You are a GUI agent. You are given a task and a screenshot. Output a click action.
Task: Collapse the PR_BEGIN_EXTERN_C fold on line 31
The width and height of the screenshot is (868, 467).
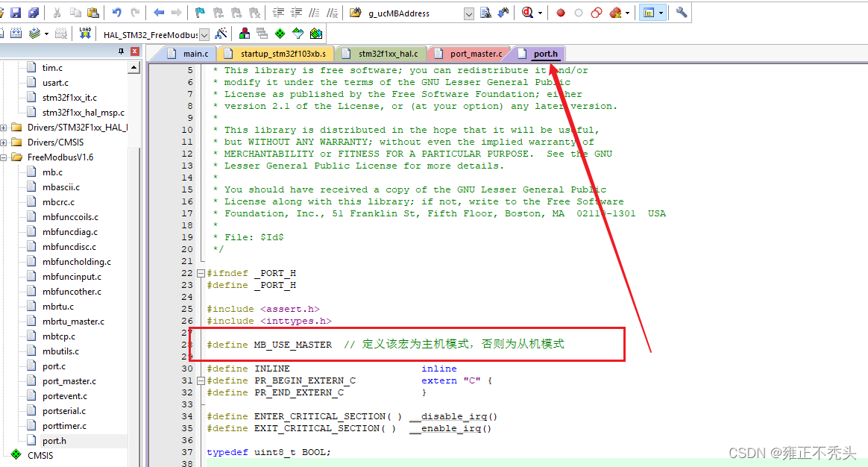coord(201,380)
